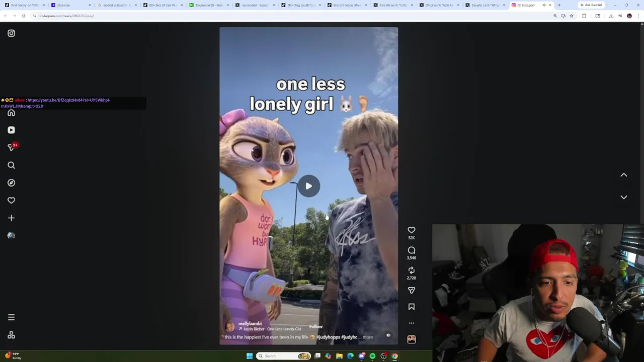Follow the reallybambi account
Image resolution: width=644 pixels, height=362 pixels.
[315, 326]
